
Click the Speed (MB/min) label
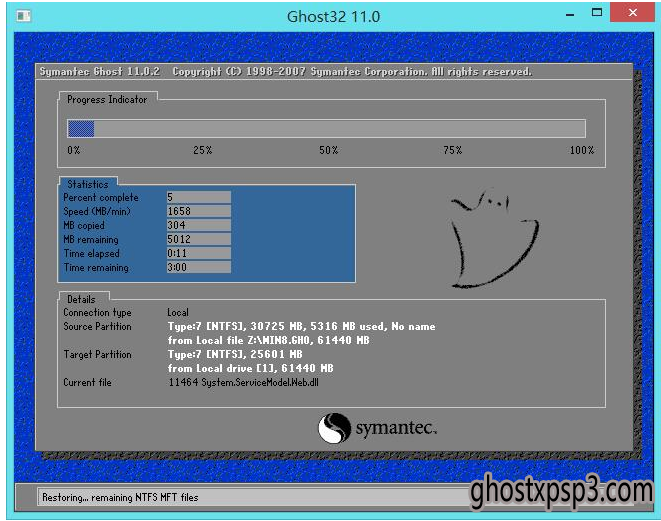click(97, 211)
